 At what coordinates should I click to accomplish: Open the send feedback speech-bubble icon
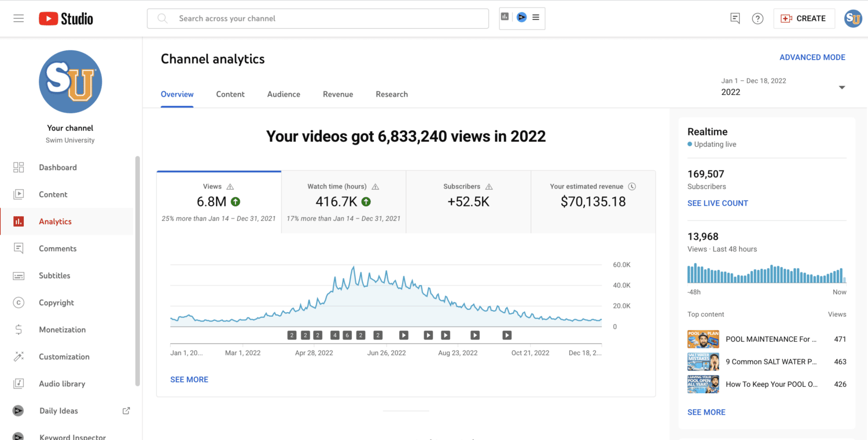click(x=735, y=19)
